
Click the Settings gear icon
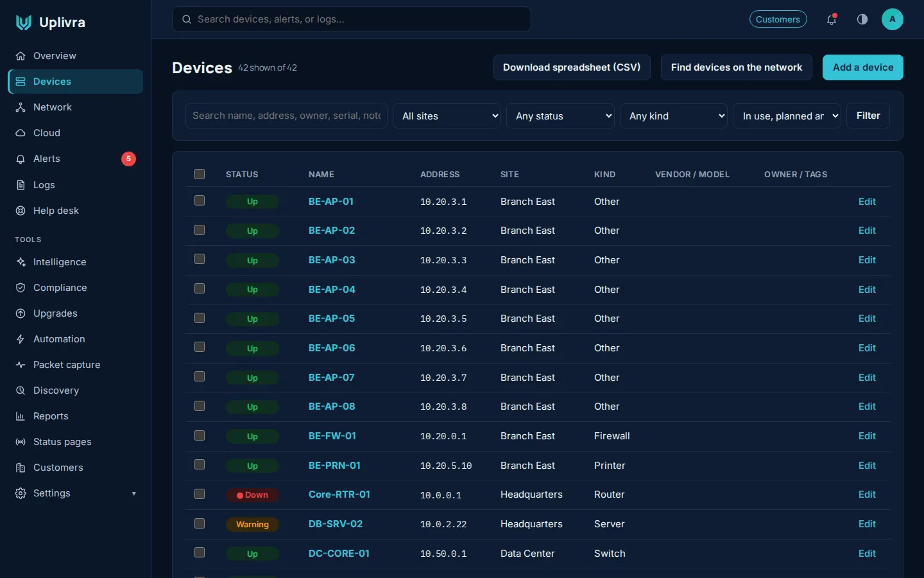pyautogui.click(x=21, y=493)
